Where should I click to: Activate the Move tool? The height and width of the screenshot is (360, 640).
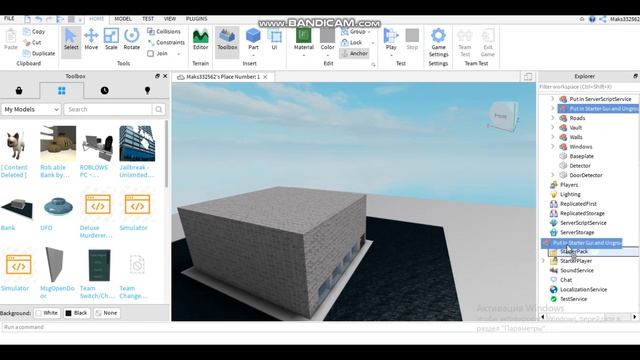(91, 40)
